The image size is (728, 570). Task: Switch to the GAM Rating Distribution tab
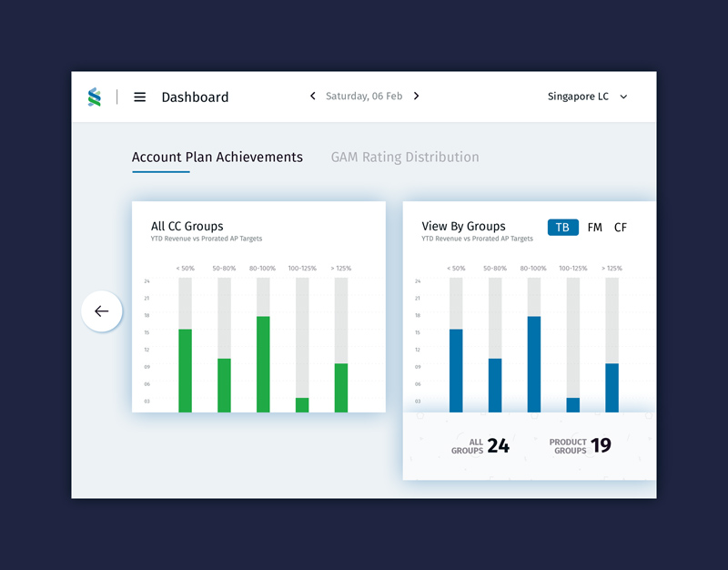[x=404, y=157]
